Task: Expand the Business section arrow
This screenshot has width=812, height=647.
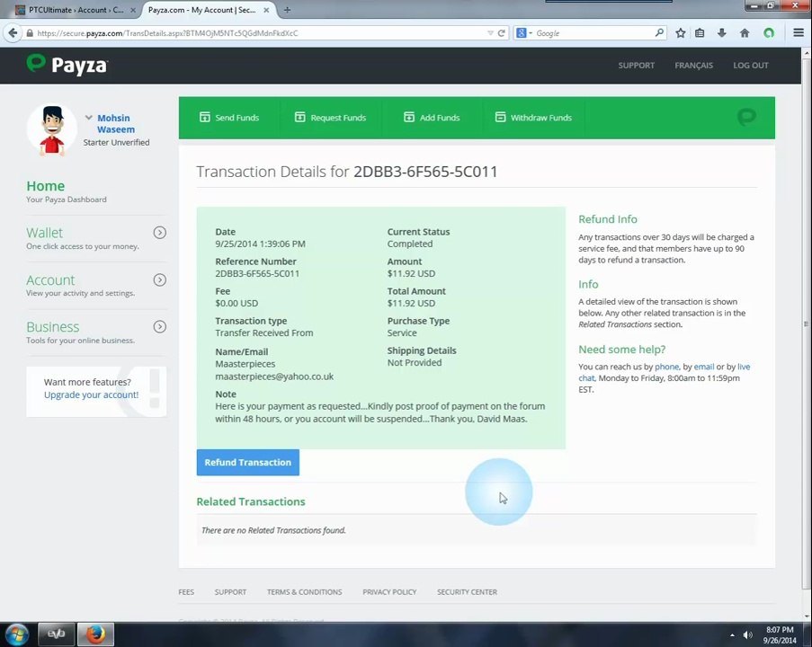Action: pos(160,326)
